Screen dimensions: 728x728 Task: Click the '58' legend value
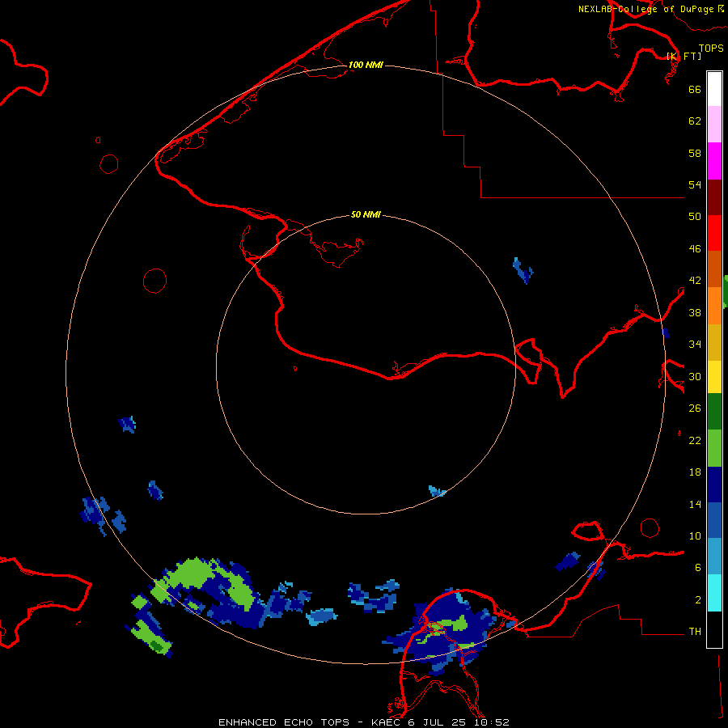pos(695,153)
